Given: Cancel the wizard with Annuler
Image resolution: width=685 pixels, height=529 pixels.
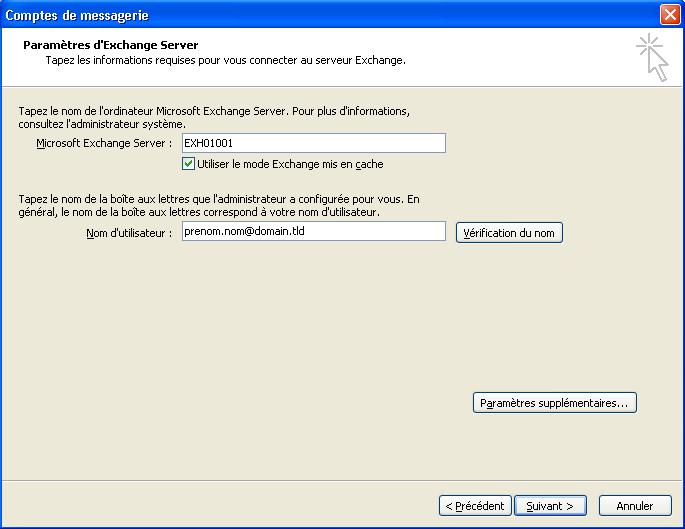Looking at the screenshot, I should [x=635, y=506].
